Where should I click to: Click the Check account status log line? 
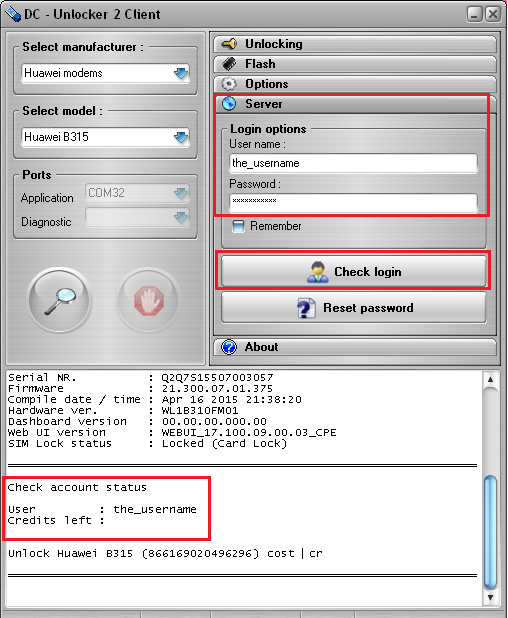[x=77, y=488]
